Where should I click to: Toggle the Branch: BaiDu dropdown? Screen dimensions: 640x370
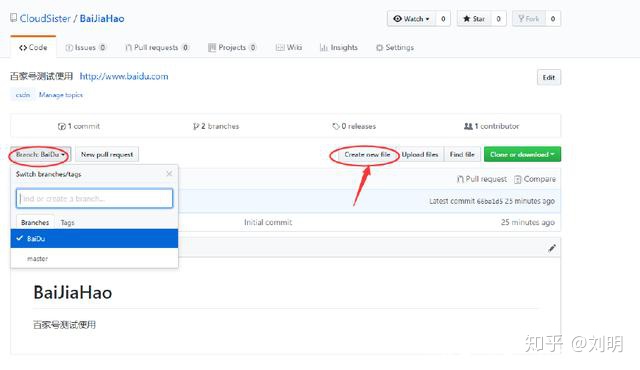click(x=40, y=155)
